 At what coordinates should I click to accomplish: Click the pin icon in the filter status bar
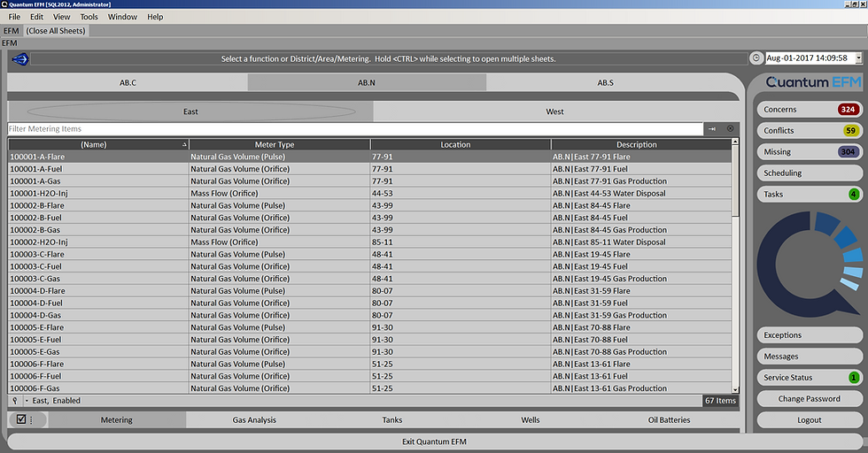click(15, 401)
